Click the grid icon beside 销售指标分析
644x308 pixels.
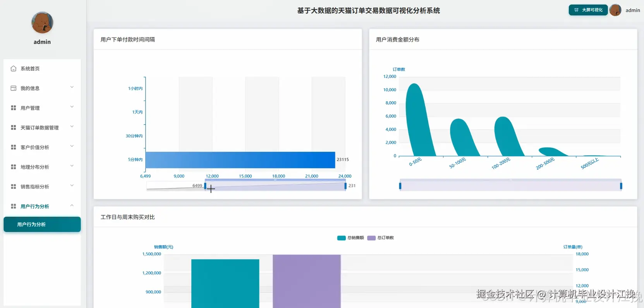(14, 187)
